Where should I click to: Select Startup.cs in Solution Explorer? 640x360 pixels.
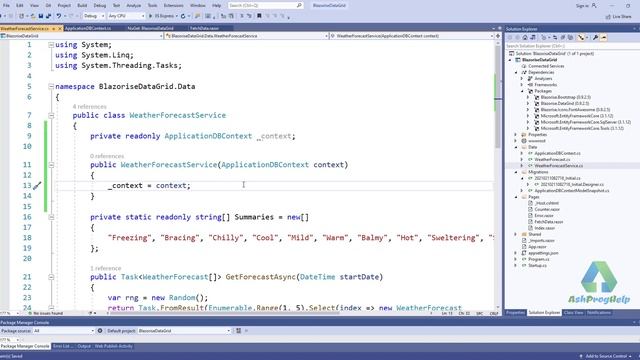(537, 265)
